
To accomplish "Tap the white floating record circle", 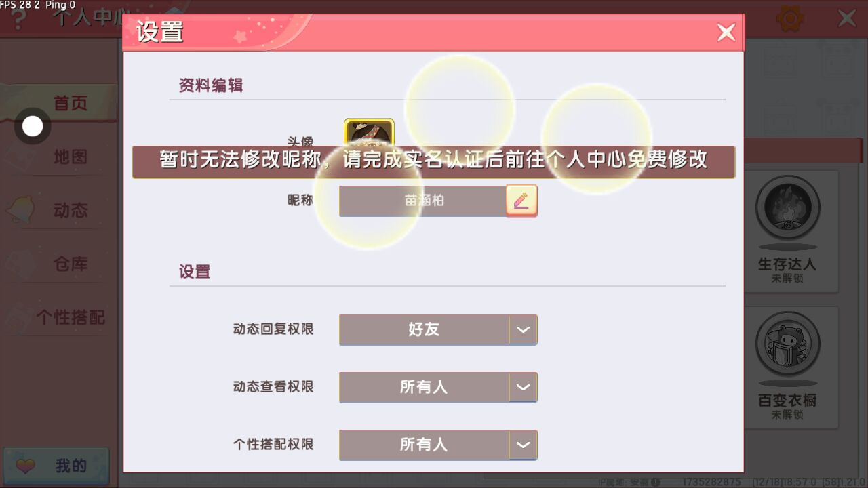I will pyautogui.click(x=33, y=126).
